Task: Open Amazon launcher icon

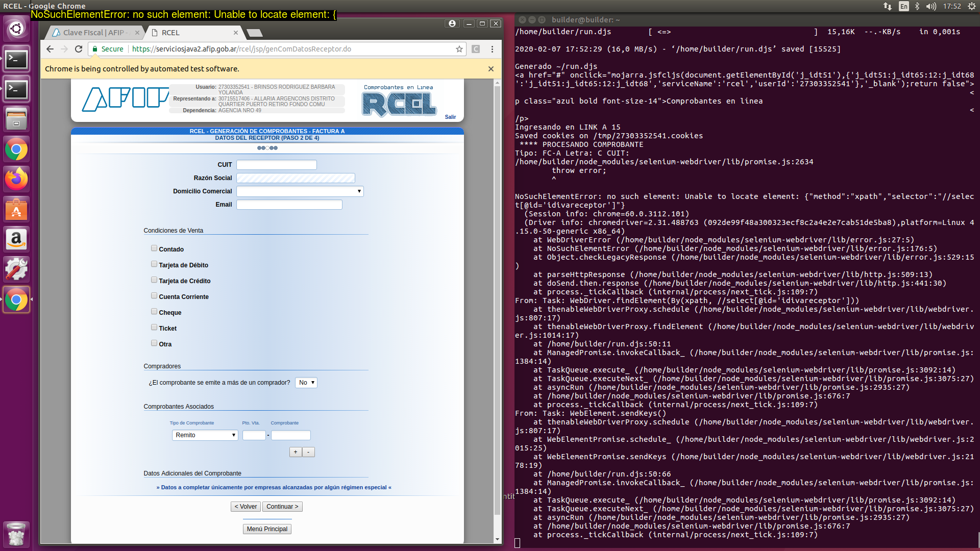Action: click(x=16, y=239)
